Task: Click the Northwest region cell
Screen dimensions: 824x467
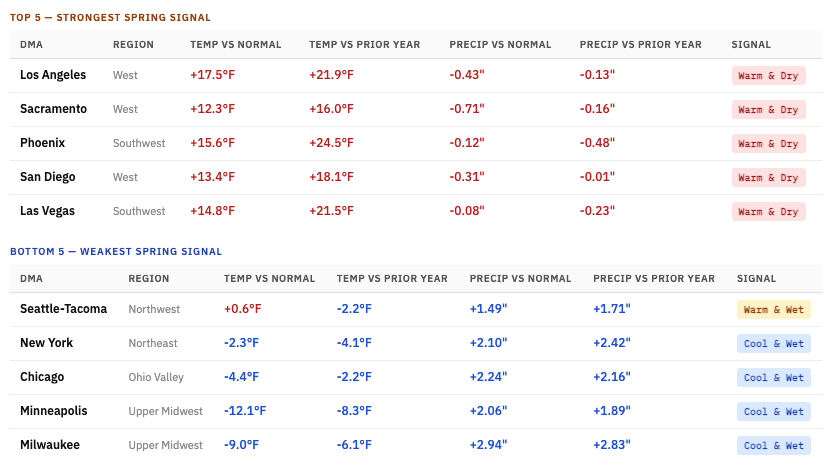Action: (154, 309)
